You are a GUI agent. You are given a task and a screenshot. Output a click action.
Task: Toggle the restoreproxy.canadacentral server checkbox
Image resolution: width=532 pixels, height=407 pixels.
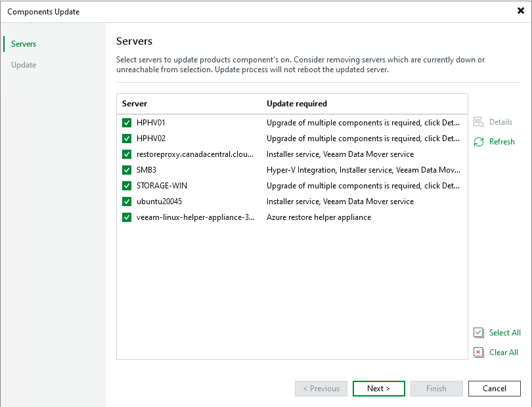(127, 154)
